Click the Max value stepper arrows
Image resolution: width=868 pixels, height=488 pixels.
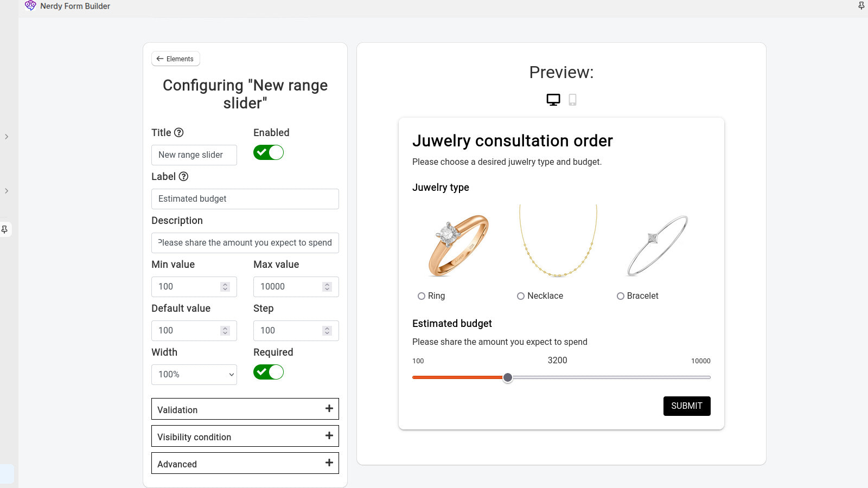[327, 287]
